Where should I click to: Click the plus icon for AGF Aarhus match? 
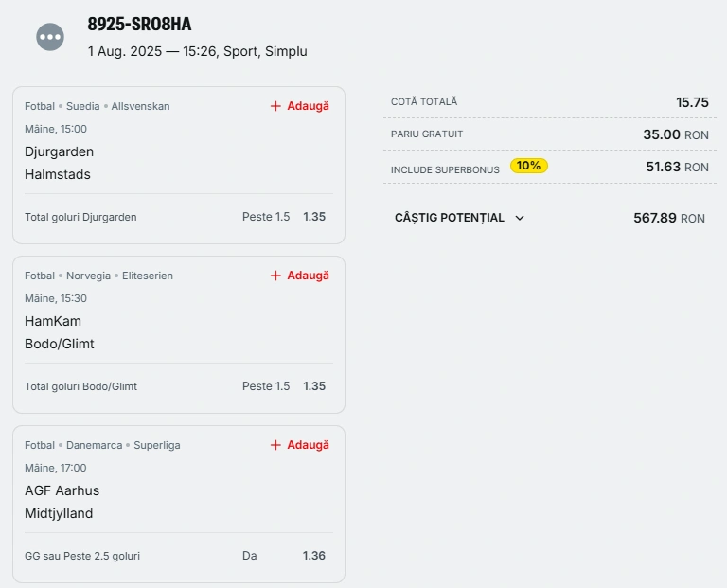(275, 445)
